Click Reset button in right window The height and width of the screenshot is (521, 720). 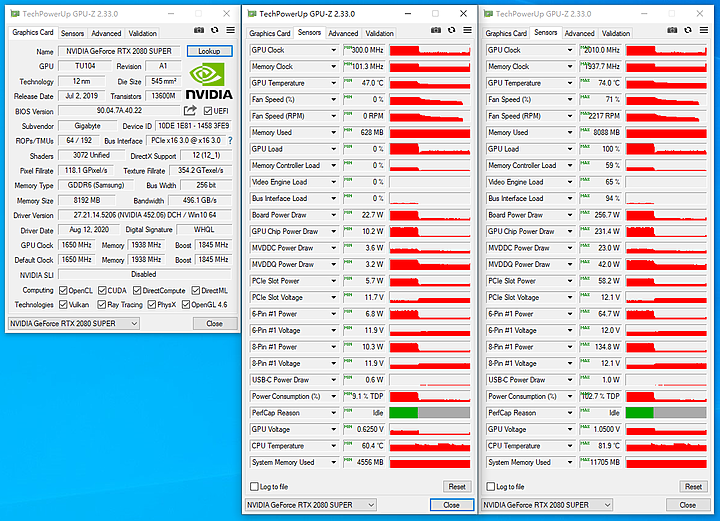tap(693, 487)
